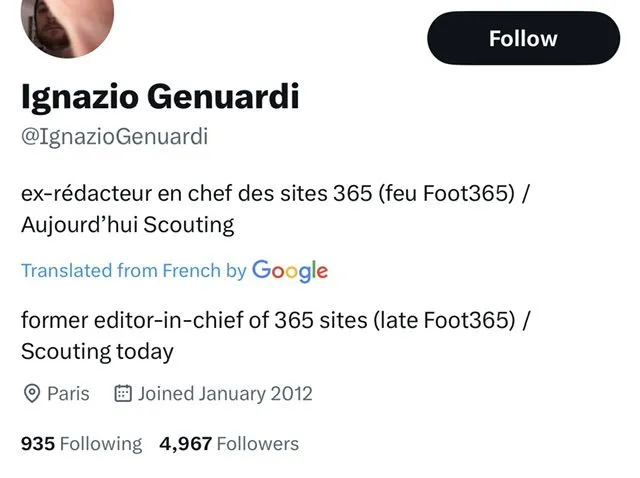This screenshot has width=640, height=478.
Task: Click the calendar icon beside Joined
Action: pos(123,393)
